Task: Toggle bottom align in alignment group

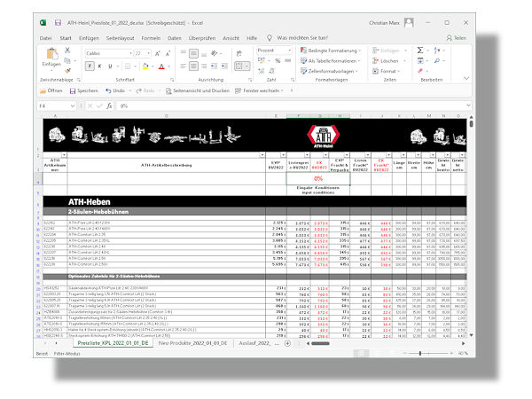Action: point(204,53)
